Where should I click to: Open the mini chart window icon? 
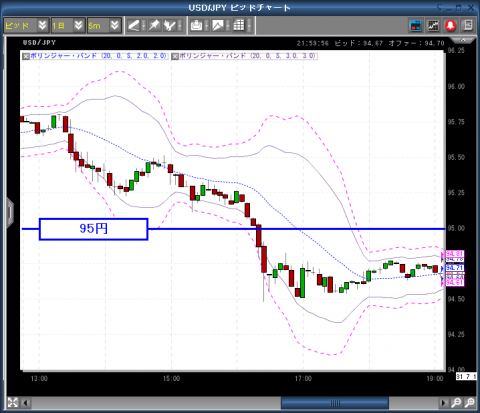[x=433, y=25]
